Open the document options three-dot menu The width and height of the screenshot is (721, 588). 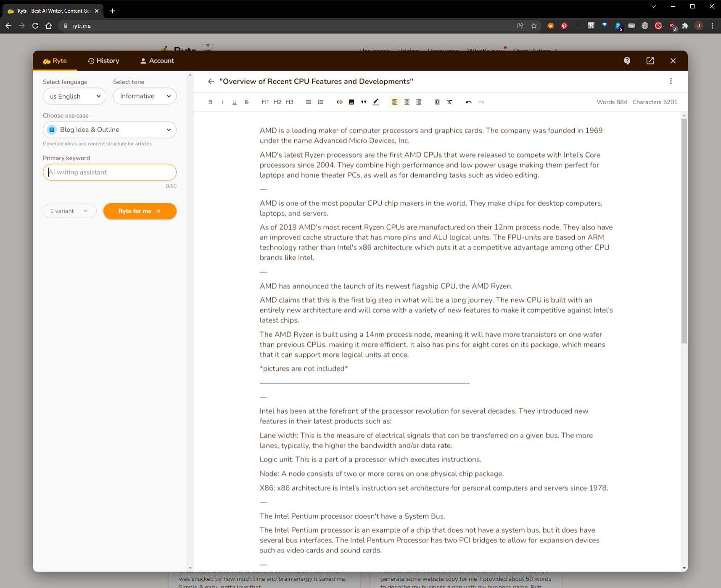point(671,81)
